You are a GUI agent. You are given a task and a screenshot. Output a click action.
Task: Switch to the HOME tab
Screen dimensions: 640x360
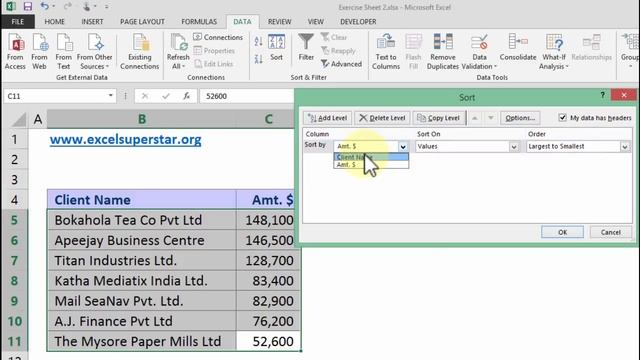pyautogui.click(x=55, y=22)
